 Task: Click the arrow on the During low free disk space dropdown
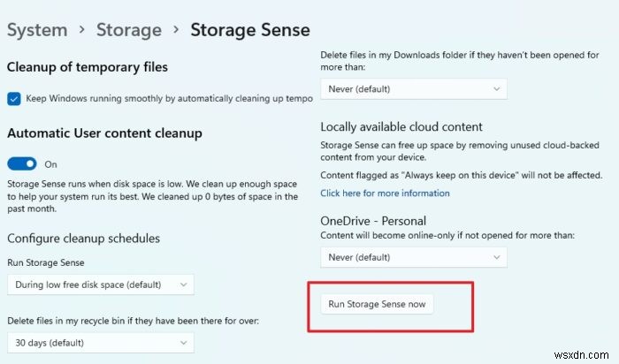[x=183, y=284]
